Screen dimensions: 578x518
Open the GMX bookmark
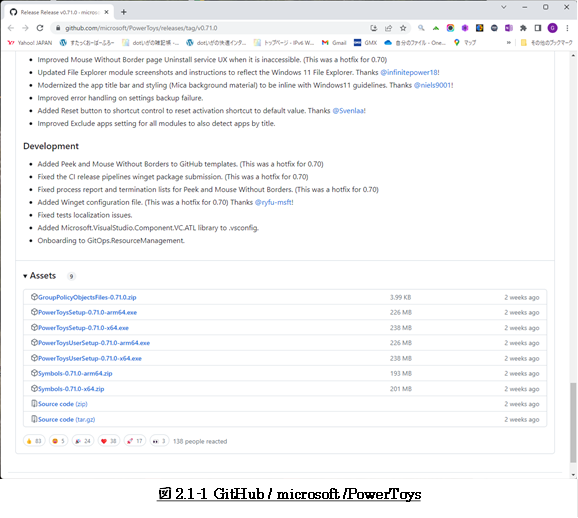(x=365, y=43)
